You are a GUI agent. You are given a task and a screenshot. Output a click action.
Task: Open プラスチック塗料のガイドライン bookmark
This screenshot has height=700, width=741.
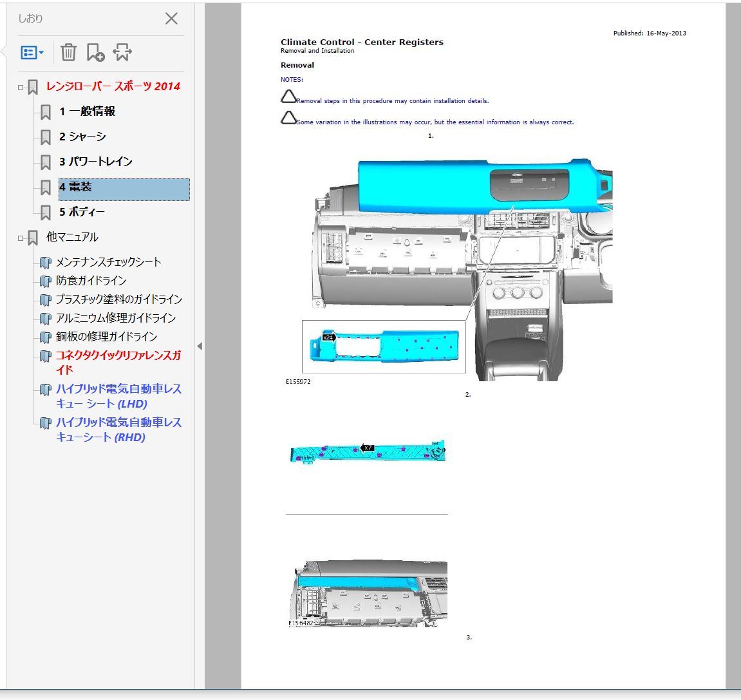119,299
